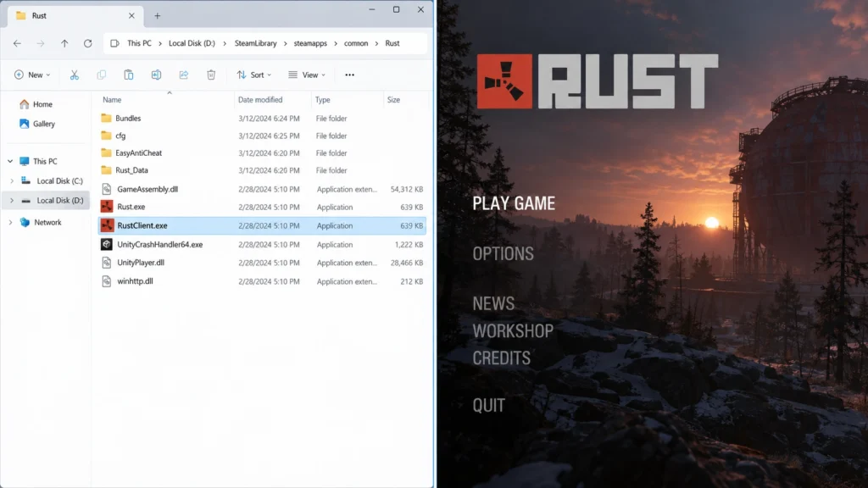
Task: Expand Local Disk (C:) in sidebar
Action: click(x=12, y=181)
